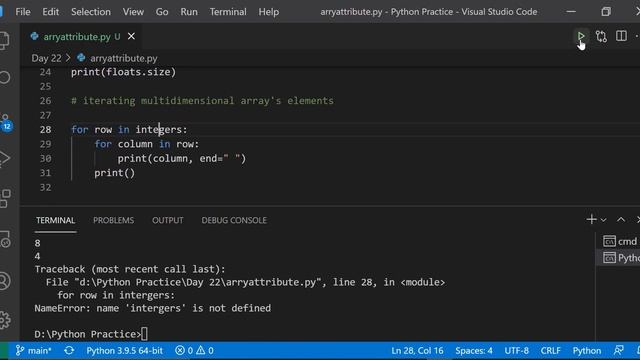
Task: Click print(column, end=" ") line
Action: (182, 158)
